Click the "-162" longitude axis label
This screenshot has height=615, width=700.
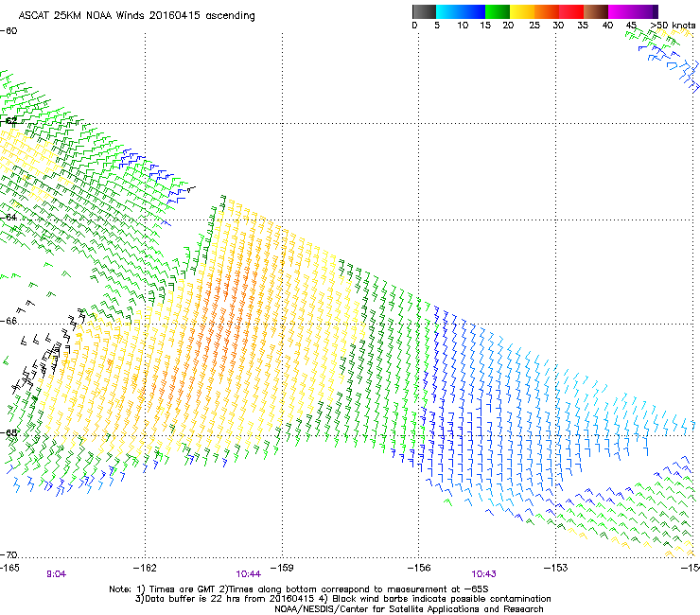coord(145,568)
